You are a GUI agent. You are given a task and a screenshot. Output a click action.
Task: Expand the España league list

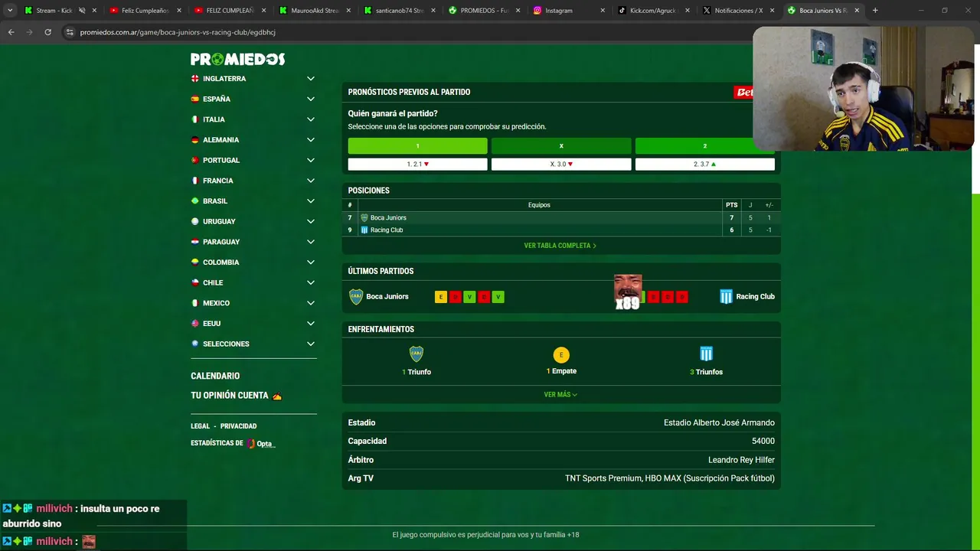pyautogui.click(x=311, y=99)
